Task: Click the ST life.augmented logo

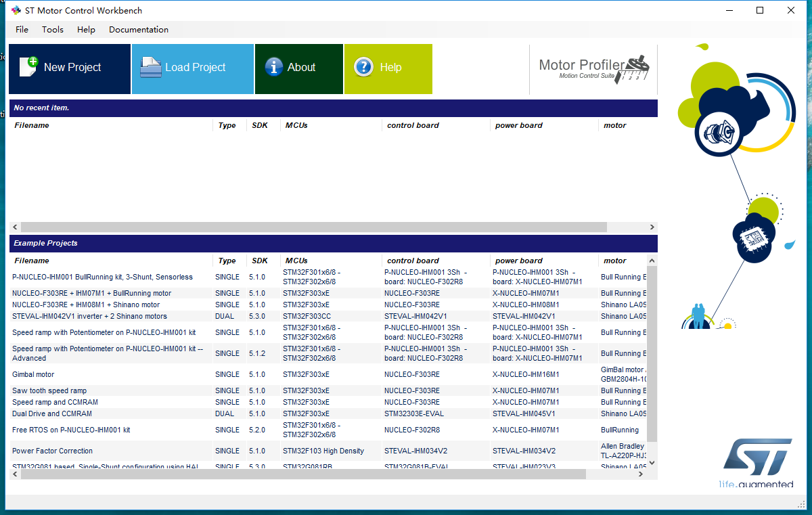Action: [x=759, y=456]
